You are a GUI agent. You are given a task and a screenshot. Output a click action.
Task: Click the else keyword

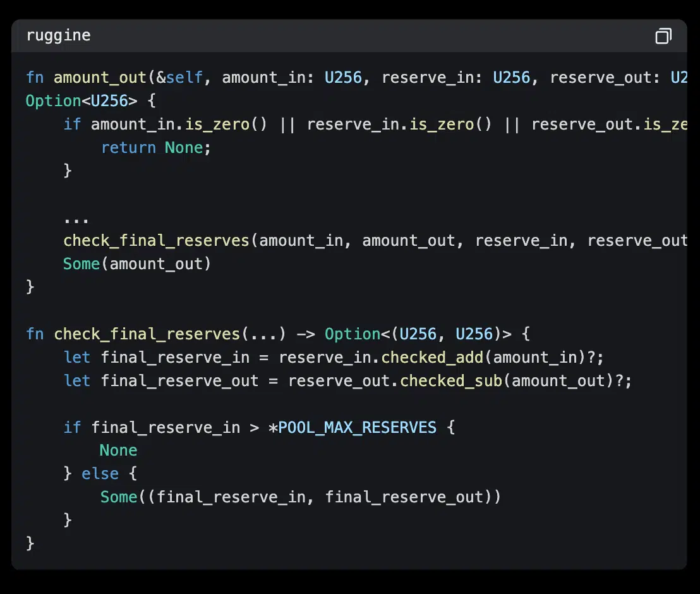point(100,474)
